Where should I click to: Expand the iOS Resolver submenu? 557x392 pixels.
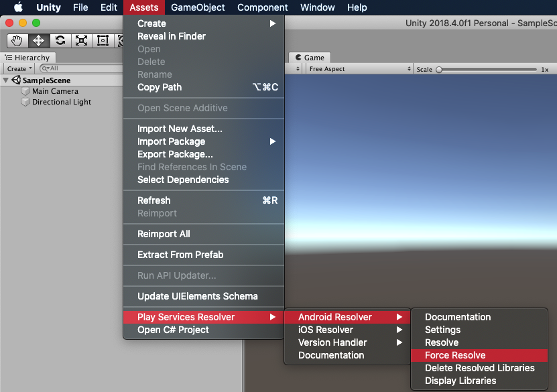(347, 330)
